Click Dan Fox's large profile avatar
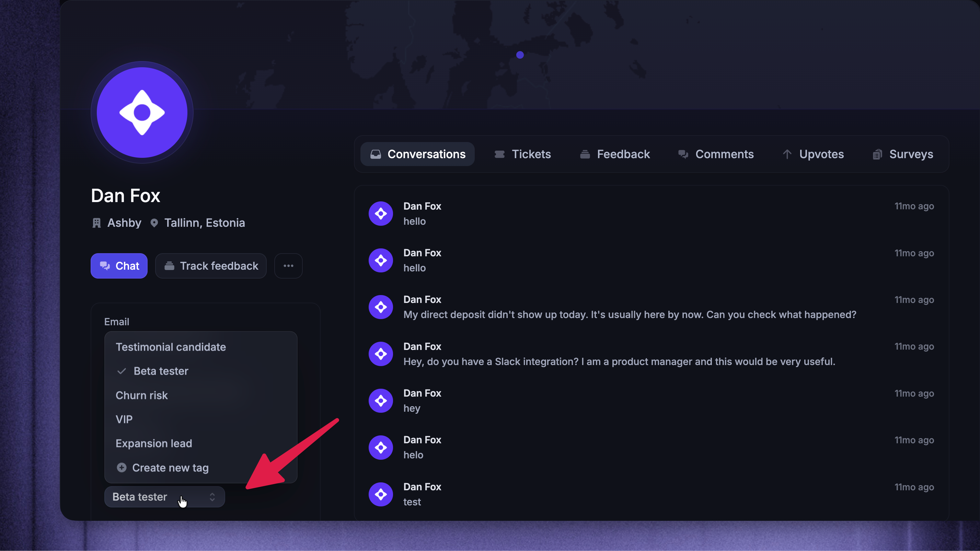The width and height of the screenshot is (980, 551). (x=142, y=113)
